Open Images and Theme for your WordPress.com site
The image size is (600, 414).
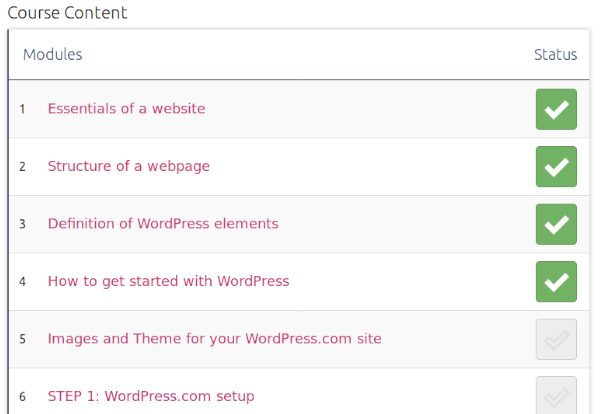click(214, 339)
